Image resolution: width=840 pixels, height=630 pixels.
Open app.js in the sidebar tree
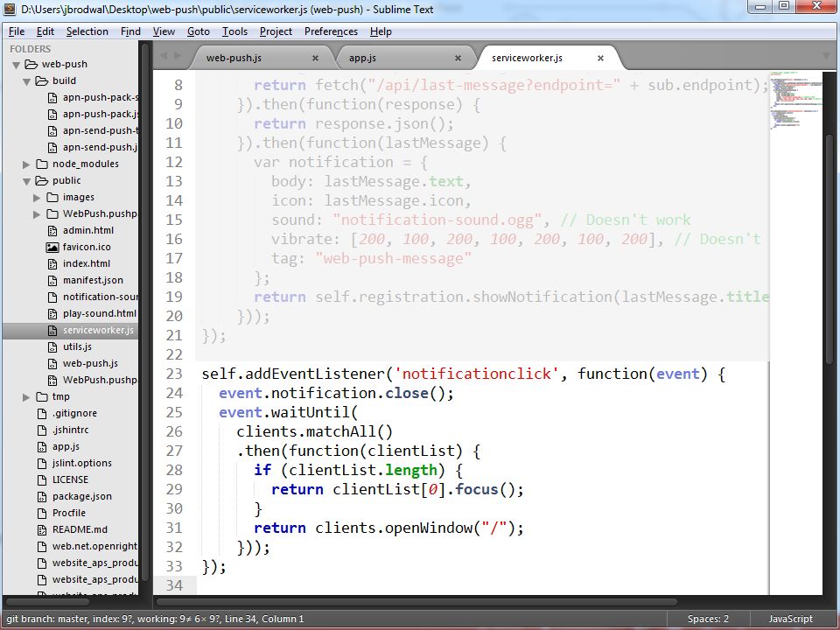66,447
